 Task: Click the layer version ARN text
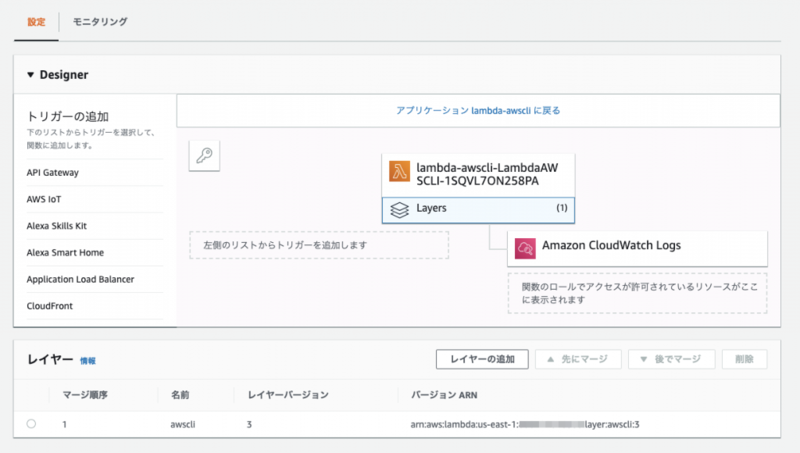(525, 424)
